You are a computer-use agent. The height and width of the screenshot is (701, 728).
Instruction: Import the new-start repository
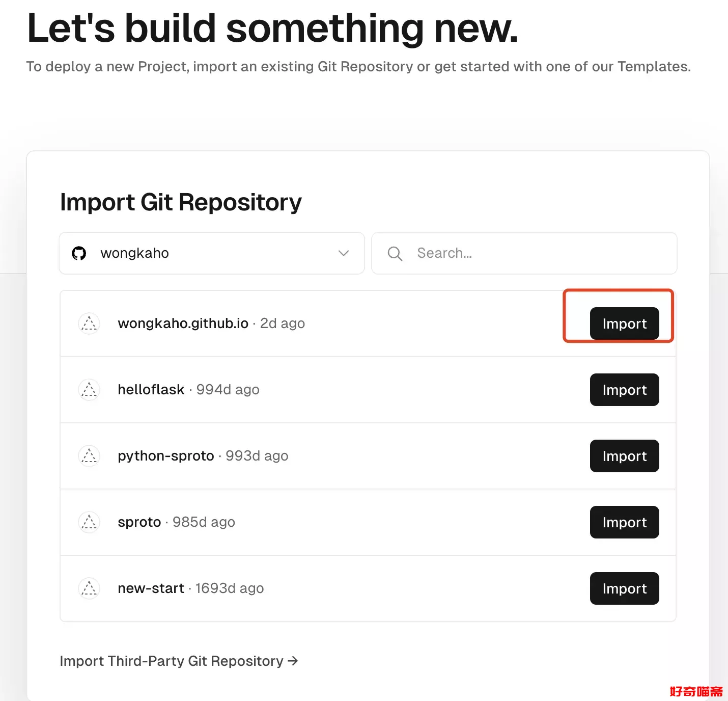pyautogui.click(x=624, y=588)
